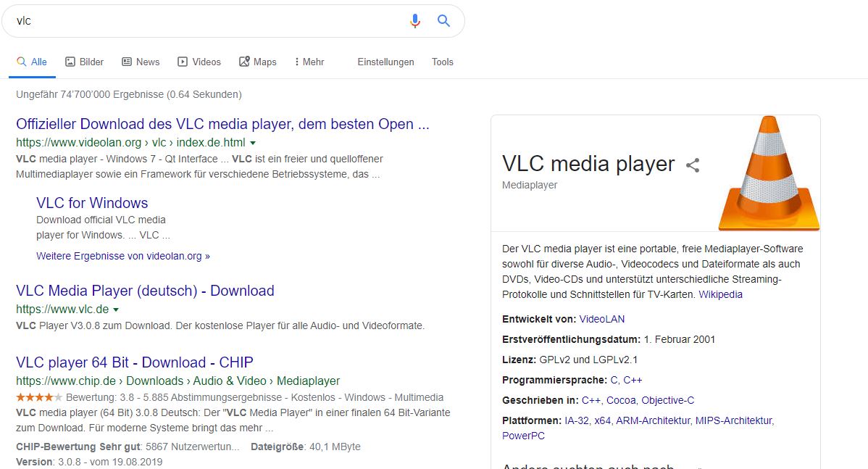Viewport: 868px width, 469px height.
Task: Open the ARM-Architektur link
Action: point(654,421)
